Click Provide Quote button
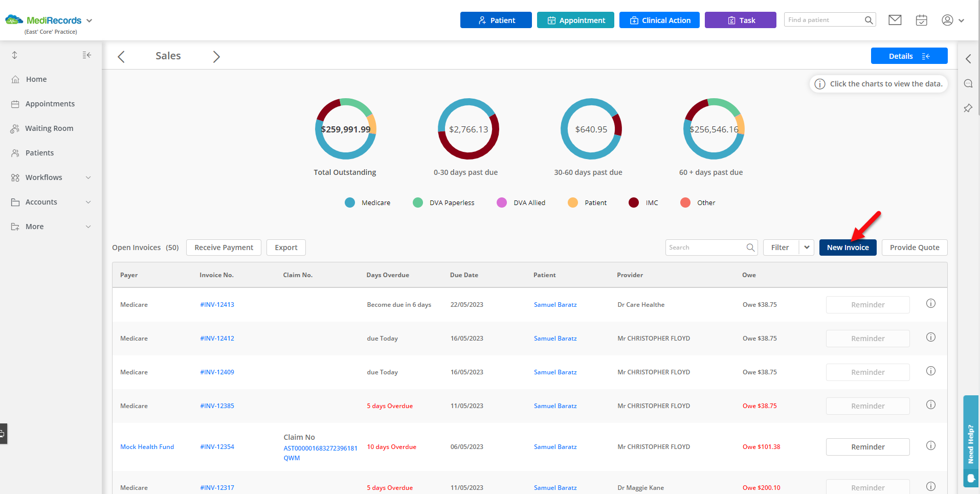980x494 pixels. coord(915,248)
